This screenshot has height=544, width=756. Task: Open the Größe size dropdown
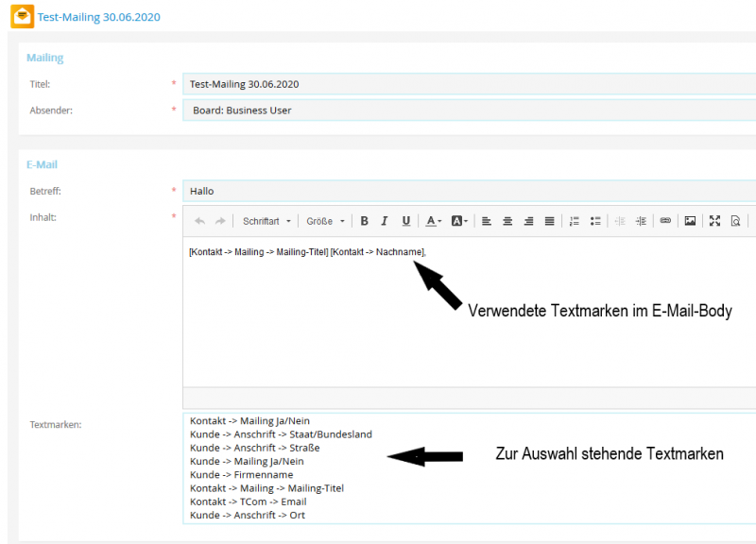(x=325, y=221)
